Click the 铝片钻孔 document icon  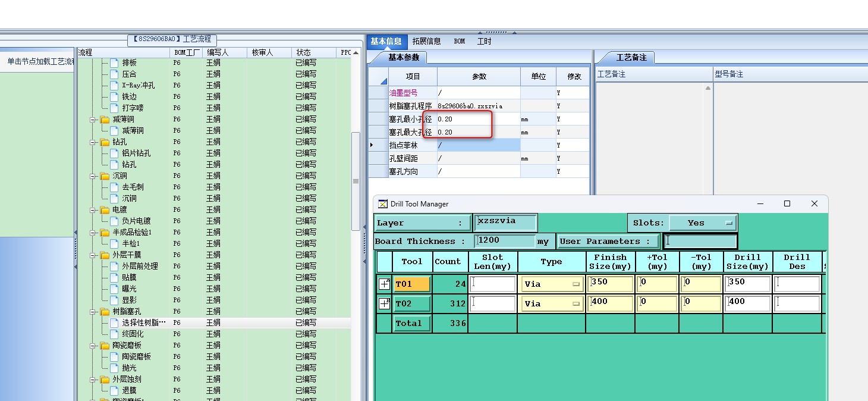tap(114, 153)
